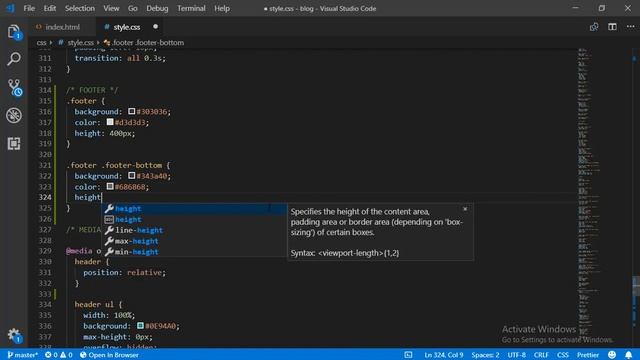Click line number 321 in gutter

pyautogui.click(x=45, y=165)
